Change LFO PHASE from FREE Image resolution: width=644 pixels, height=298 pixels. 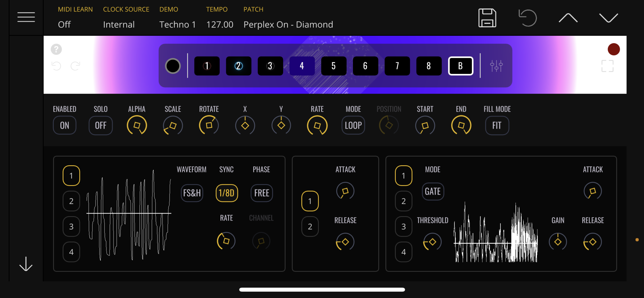[261, 193]
